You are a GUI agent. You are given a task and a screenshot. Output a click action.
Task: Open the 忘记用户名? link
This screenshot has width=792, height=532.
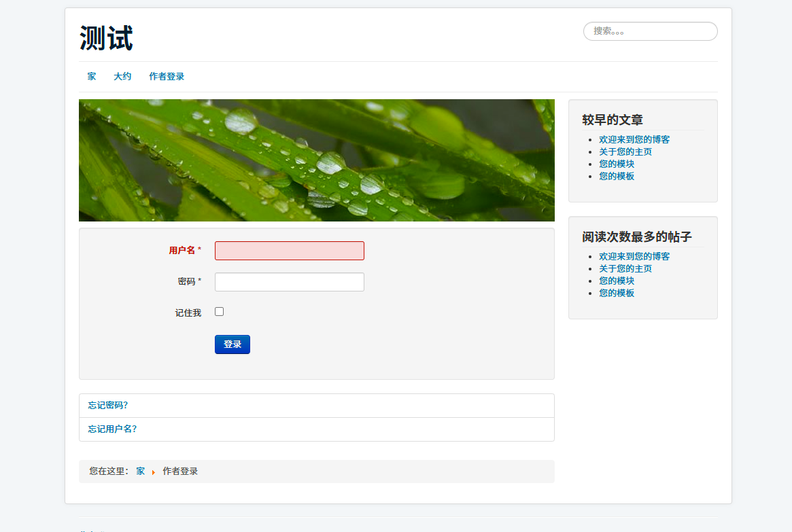point(112,429)
